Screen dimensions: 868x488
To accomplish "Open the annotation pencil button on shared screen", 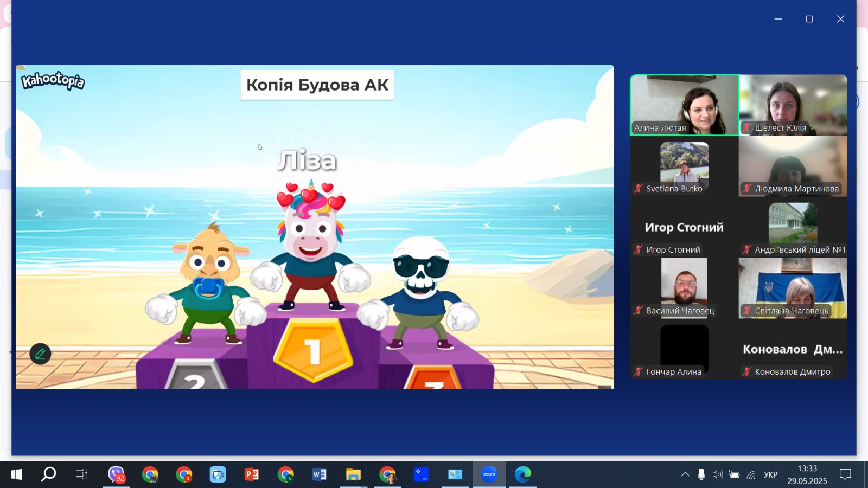I will 40,354.
